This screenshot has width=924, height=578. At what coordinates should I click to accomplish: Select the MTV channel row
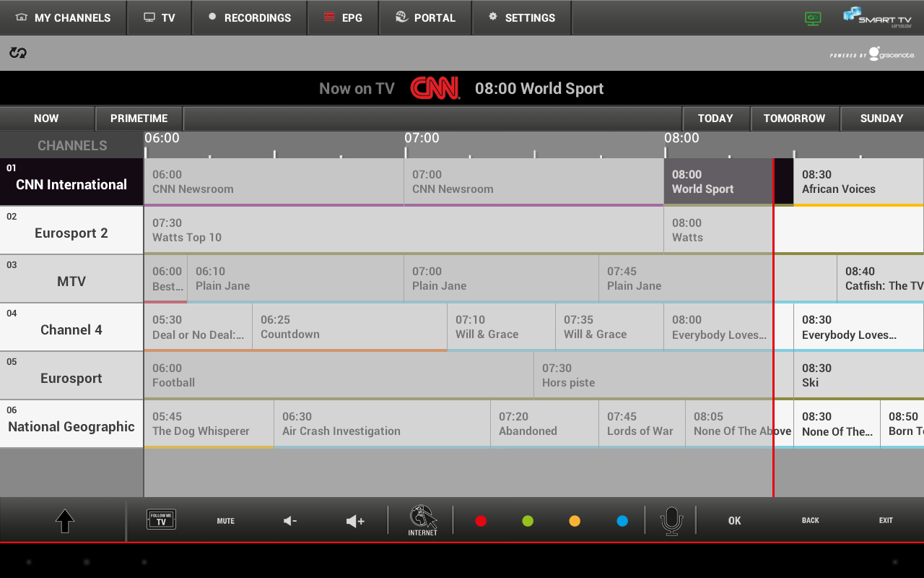[71, 279]
